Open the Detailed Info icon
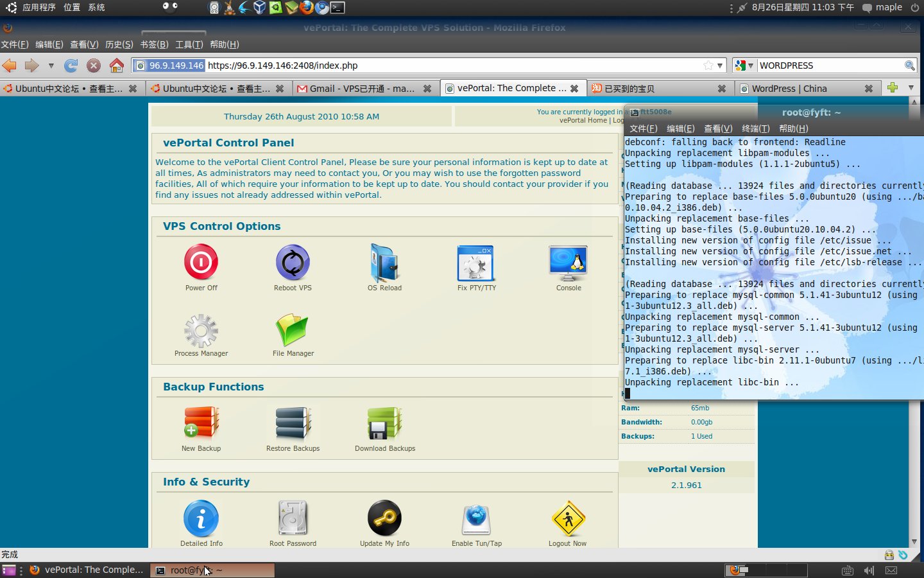The width and height of the screenshot is (924, 578). point(201,518)
